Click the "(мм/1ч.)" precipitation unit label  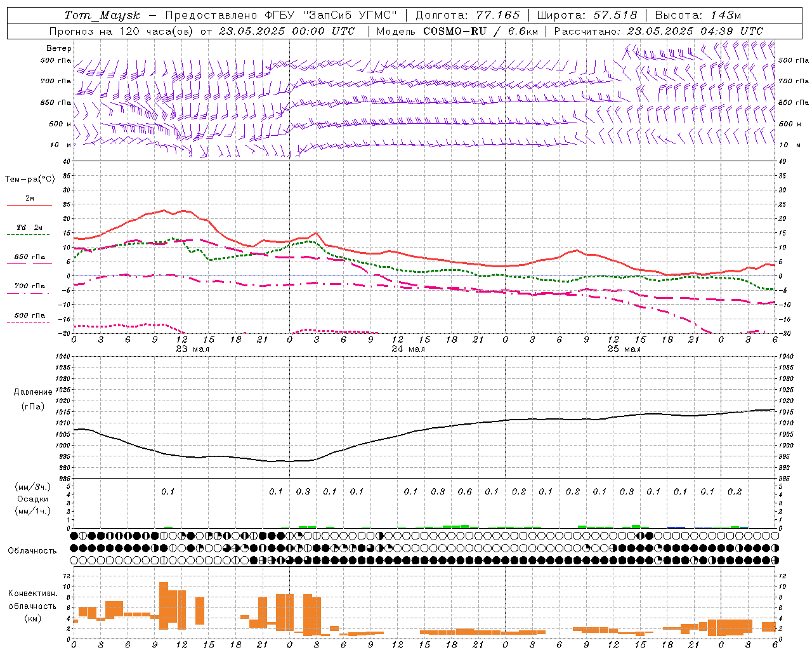[x=33, y=511]
